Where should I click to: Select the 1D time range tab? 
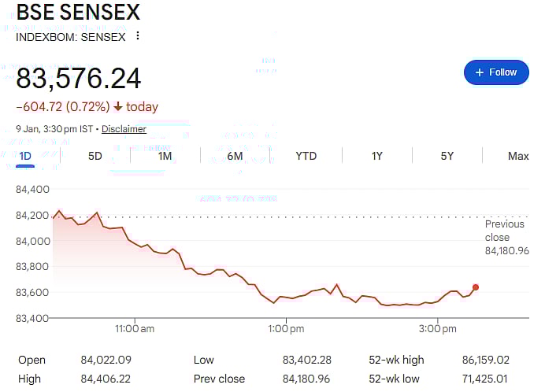(x=25, y=156)
